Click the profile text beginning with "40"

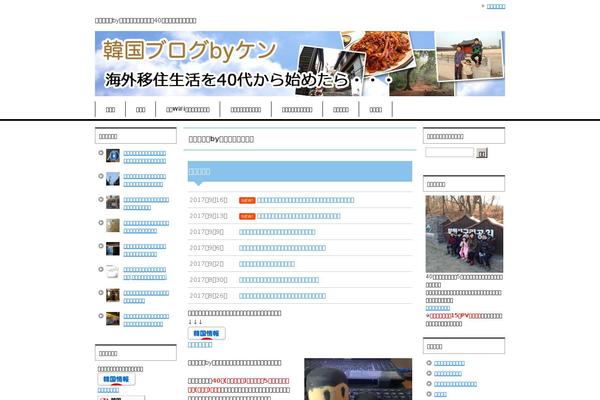click(x=464, y=281)
